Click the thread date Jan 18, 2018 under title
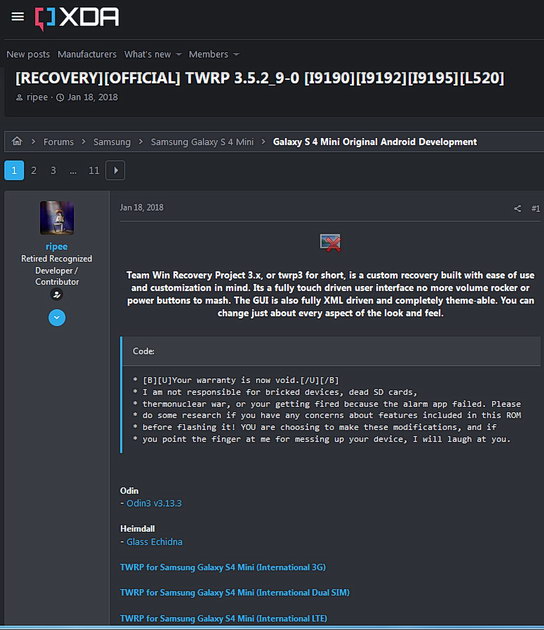Screen dimensions: 544x630 coord(92,97)
